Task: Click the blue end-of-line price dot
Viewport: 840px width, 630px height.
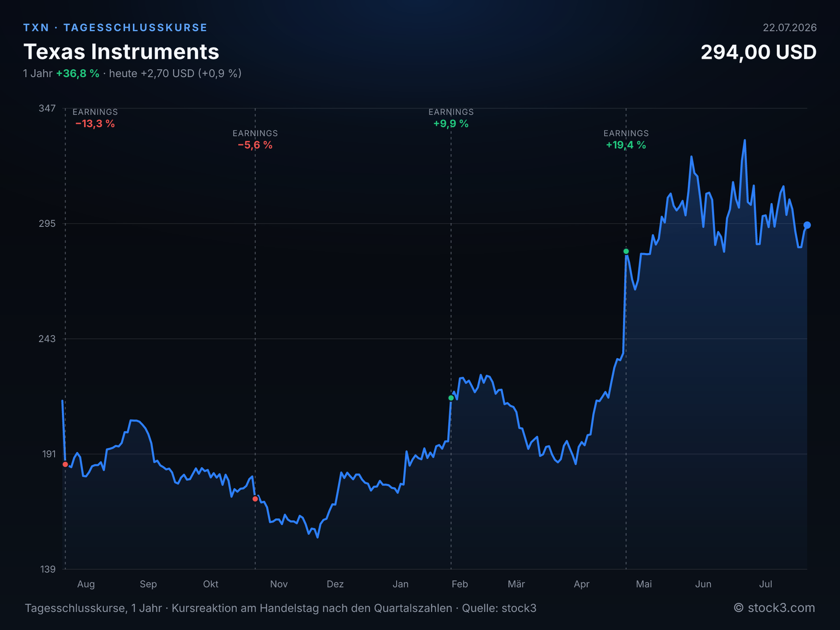Action: [x=807, y=225]
